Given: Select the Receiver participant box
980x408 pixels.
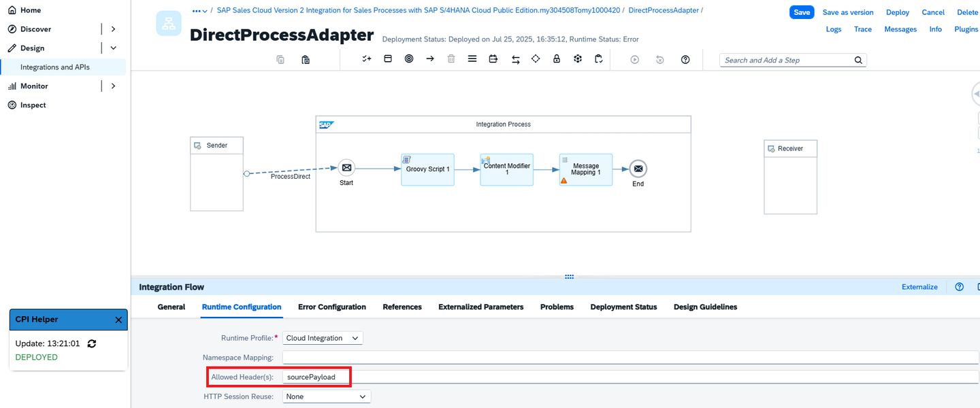Looking at the screenshot, I should [791, 177].
